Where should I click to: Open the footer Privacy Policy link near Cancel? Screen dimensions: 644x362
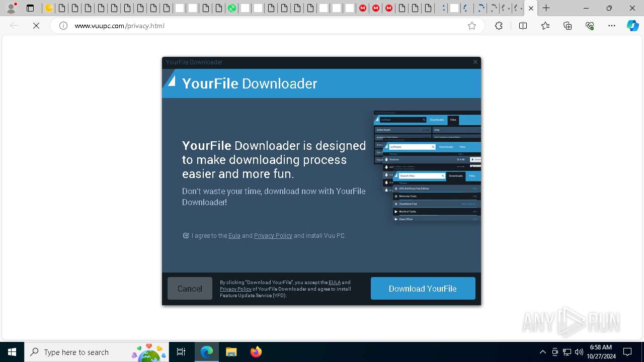(235, 289)
